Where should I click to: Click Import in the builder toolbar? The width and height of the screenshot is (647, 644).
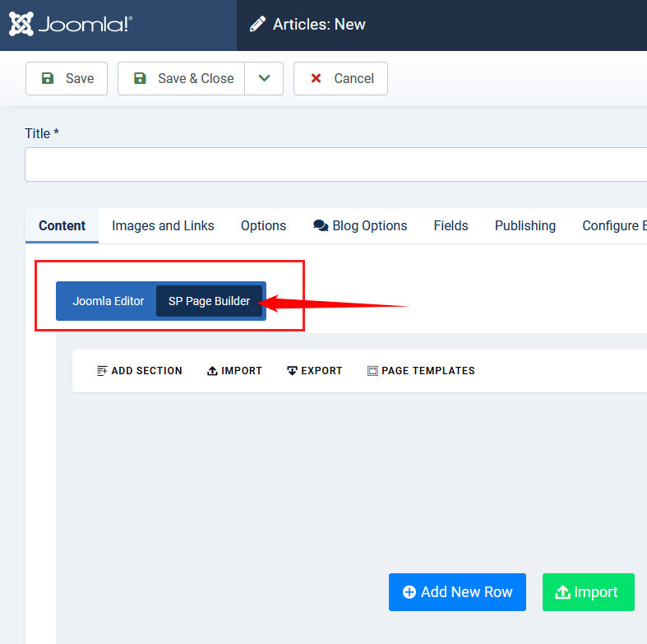click(234, 371)
